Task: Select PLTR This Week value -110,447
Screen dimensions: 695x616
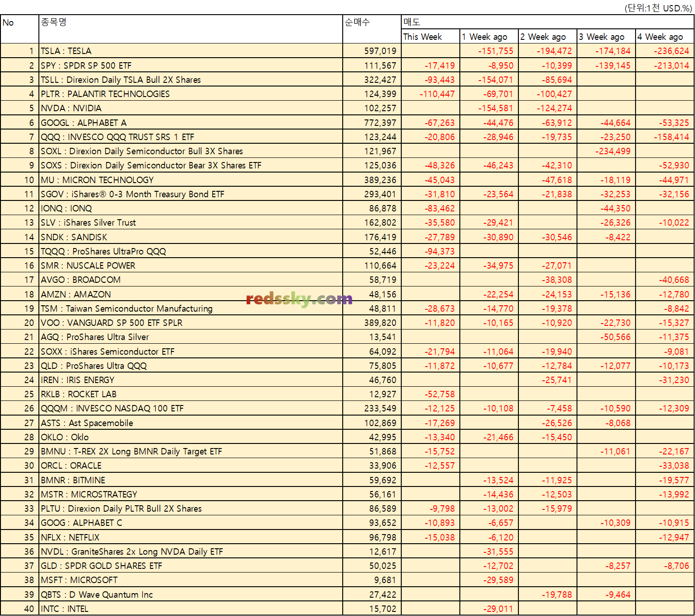Action: pos(437,94)
